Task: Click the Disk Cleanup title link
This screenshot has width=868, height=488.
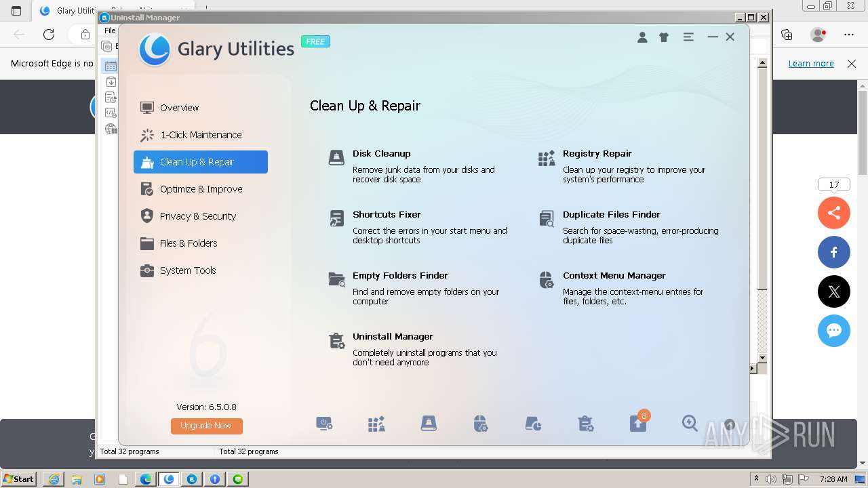Action: [x=381, y=154]
